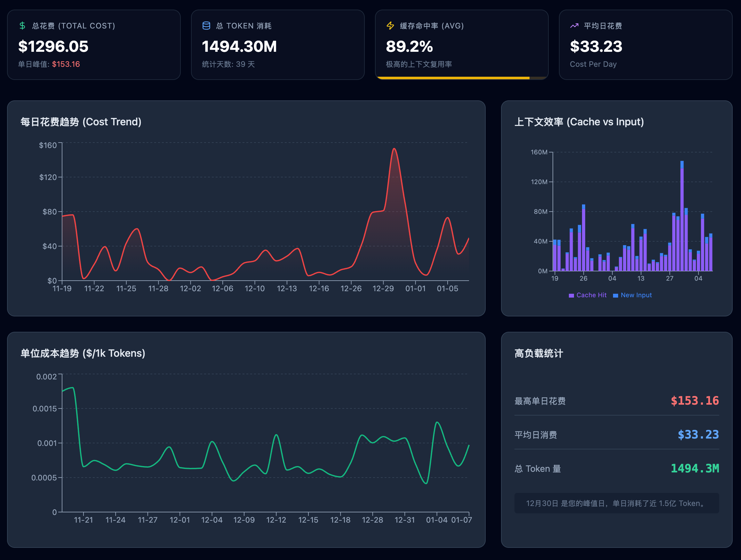Click the cost peak near 12-29
Image resolution: width=741 pixels, height=560 pixels.
click(x=394, y=149)
